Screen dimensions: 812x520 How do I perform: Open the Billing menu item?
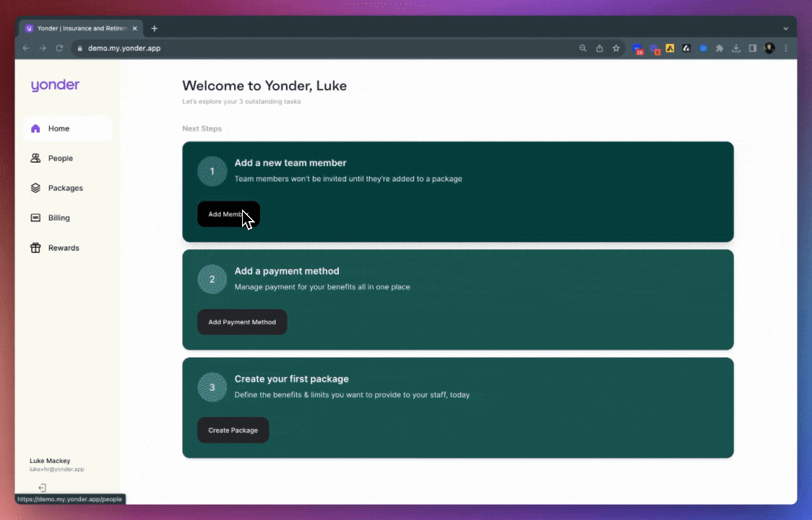pyautogui.click(x=68, y=217)
